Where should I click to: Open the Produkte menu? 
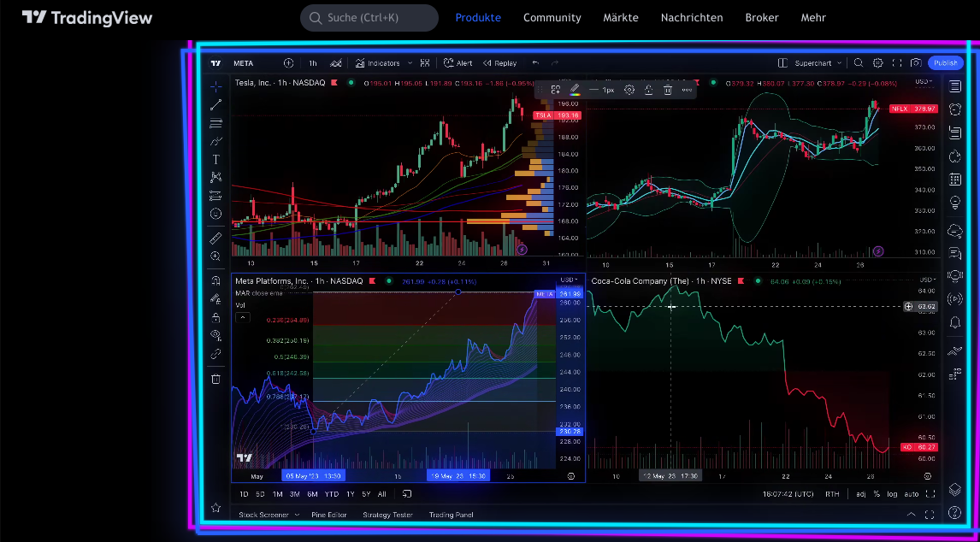click(x=478, y=17)
